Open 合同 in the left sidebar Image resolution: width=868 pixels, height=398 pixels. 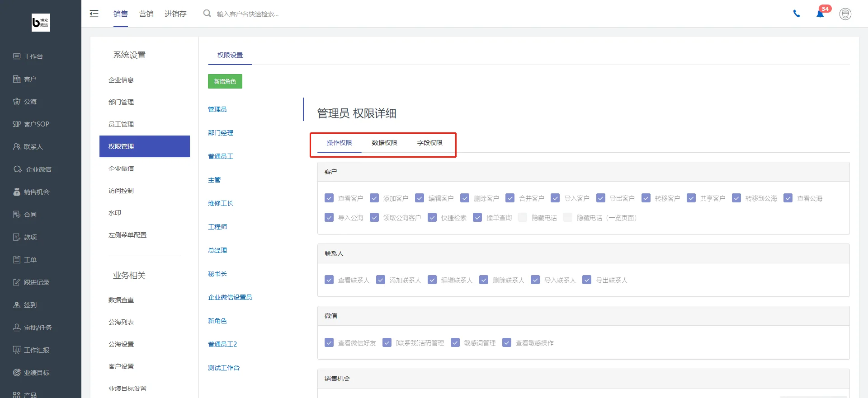25,215
